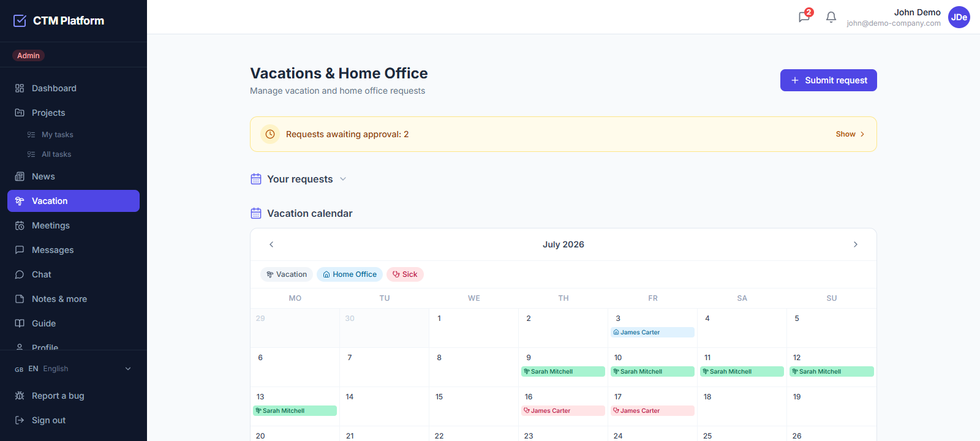Viewport: 980px width, 441px height.
Task: Select July 4 in the calendar
Action: 742,328
